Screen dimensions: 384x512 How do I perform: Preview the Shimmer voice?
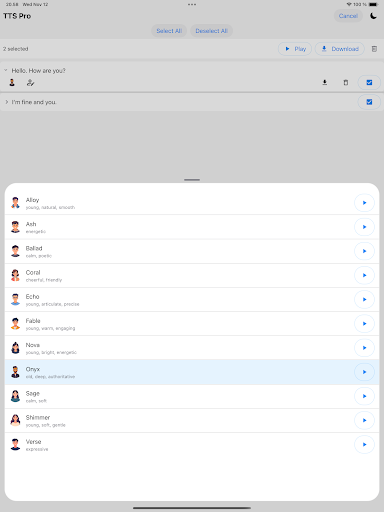[x=364, y=420]
